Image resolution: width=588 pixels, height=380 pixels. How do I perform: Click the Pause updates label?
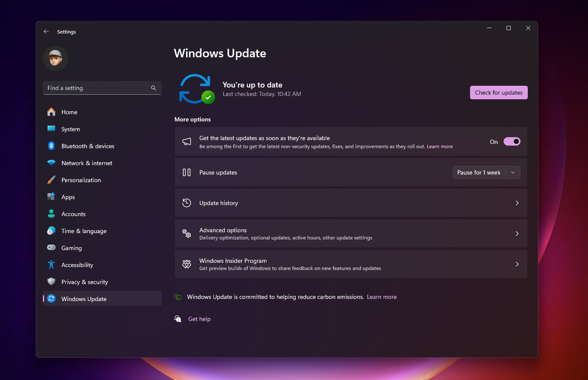tap(218, 172)
